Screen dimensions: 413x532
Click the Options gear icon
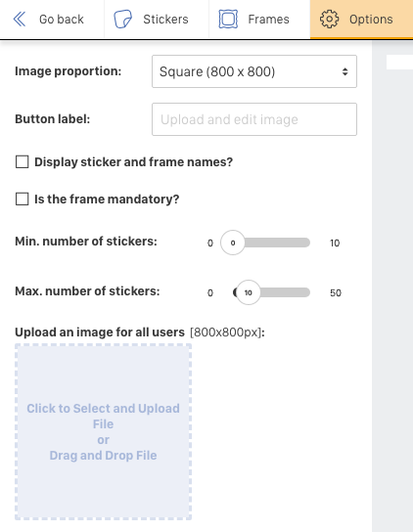[x=329, y=19]
